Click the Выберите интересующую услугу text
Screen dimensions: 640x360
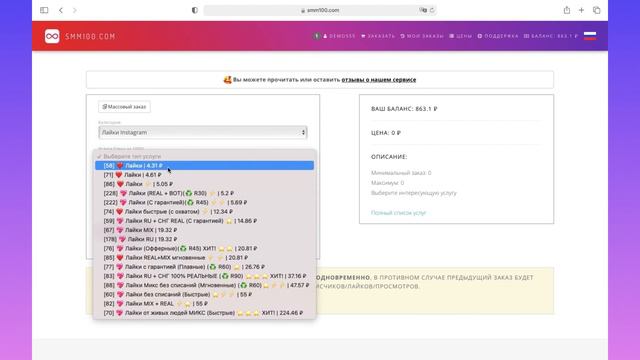(x=414, y=193)
